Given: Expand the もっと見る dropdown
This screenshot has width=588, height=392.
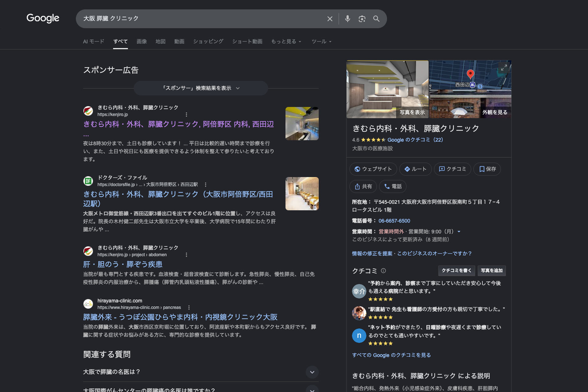Looking at the screenshot, I should pyautogui.click(x=286, y=41).
